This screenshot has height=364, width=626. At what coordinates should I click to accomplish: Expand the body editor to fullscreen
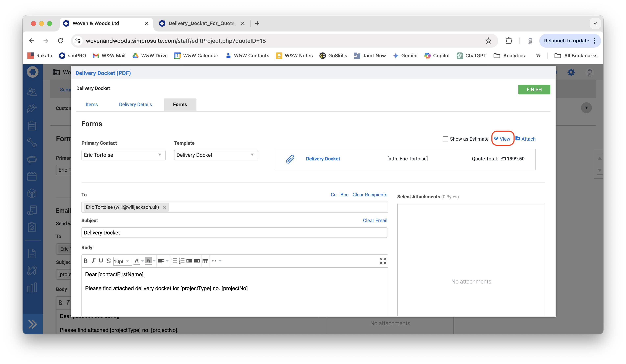tap(383, 261)
